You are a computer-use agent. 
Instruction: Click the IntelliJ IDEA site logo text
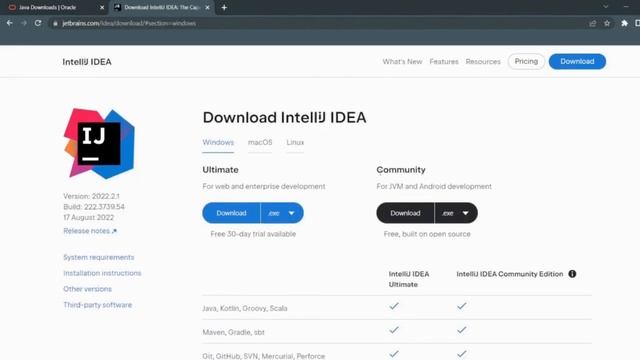click(x=87, y=62)
